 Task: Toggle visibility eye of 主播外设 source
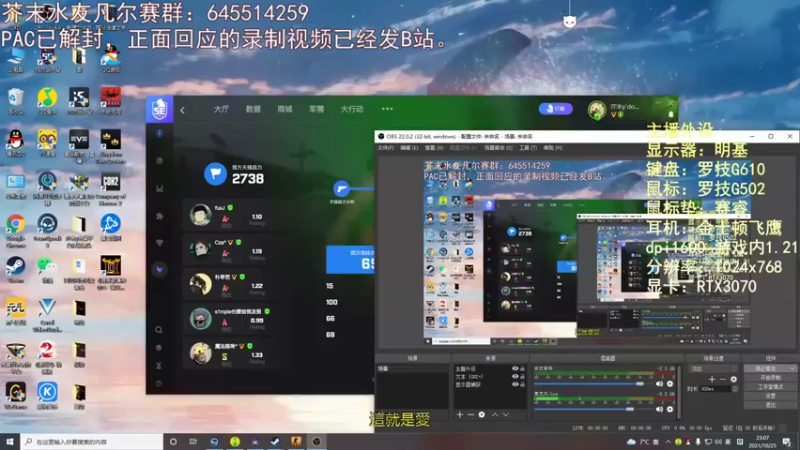(515, 368)
